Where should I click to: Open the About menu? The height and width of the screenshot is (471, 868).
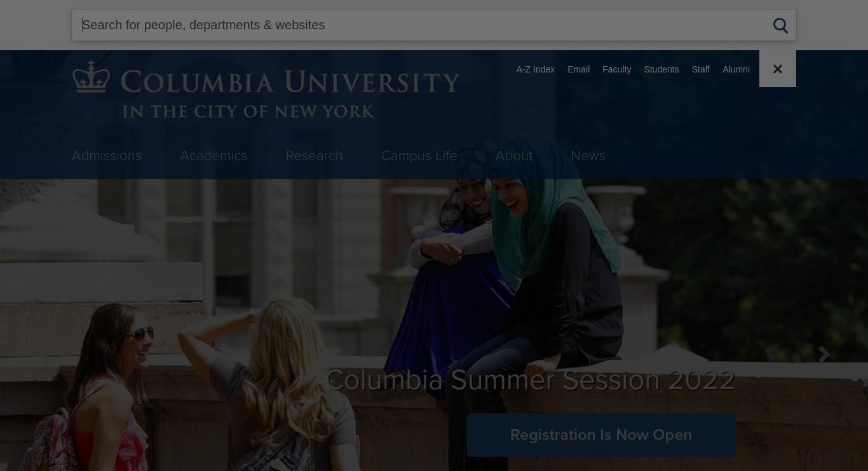(x=514, y=156)
